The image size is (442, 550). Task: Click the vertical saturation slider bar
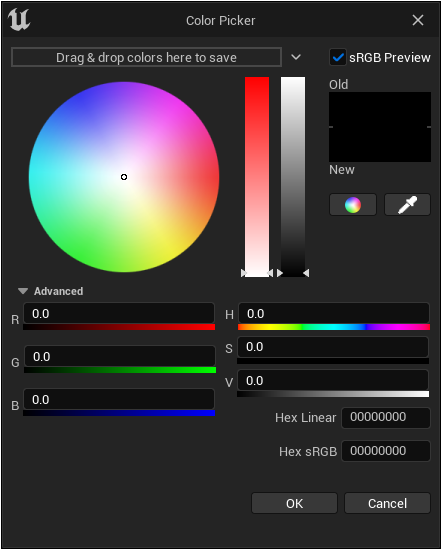(x=257, y=177)
